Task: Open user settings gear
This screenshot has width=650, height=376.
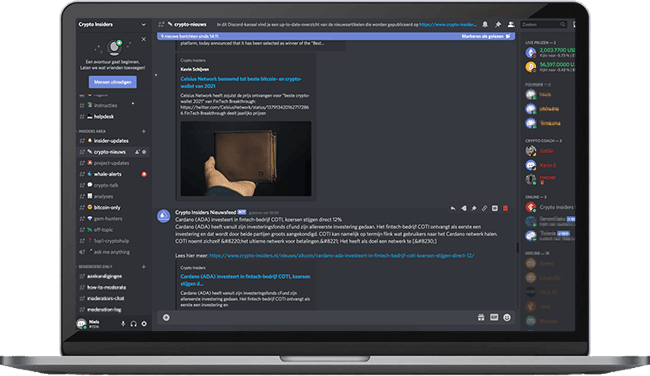Action: [144, 324]
